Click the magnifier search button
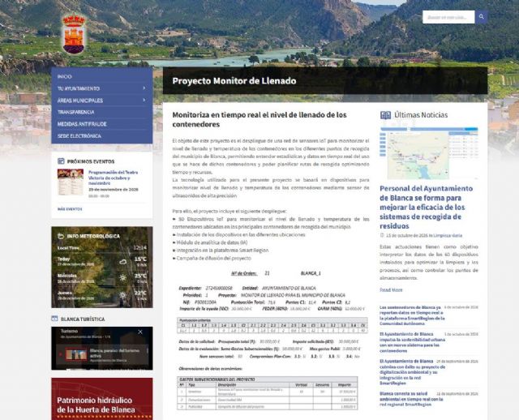519x420 pixels. (x=481, y=17)
